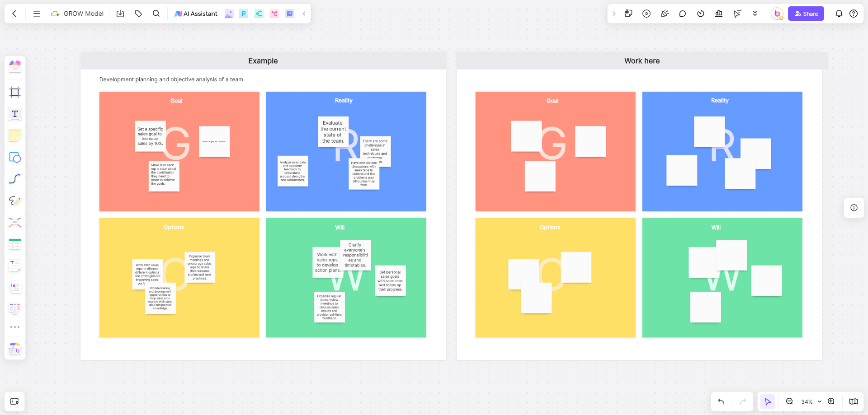Image resolution: width=868 pixels, height=415 pixels.
Task: Redo the last action
Action: [x=743, y=401]
